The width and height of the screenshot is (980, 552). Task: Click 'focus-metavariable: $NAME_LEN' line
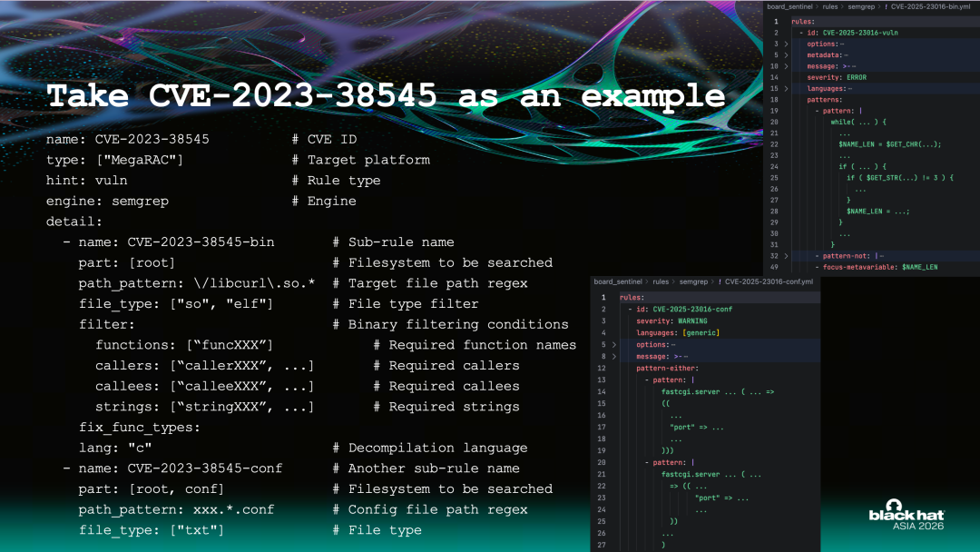click(x=880, y=268)
